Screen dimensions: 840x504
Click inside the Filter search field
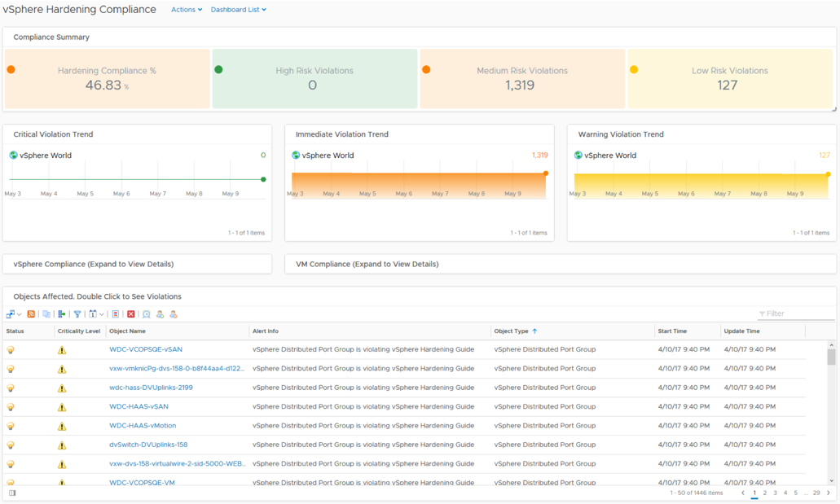[x=794, y=313]
